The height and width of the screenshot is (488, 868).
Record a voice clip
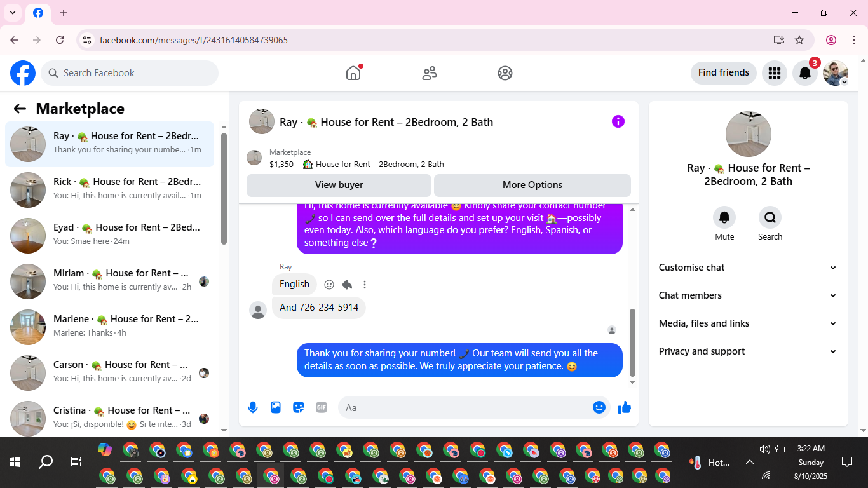(x=253, y=407)
